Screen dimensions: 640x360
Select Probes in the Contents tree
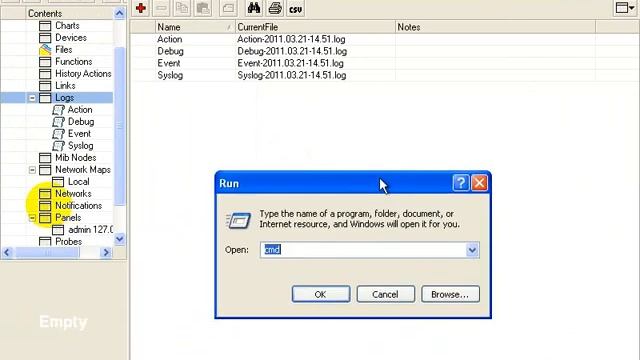click(x=68, y=242)
